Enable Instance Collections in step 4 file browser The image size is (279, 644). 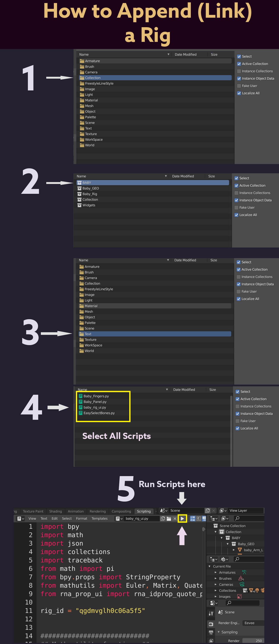point(238,406)
